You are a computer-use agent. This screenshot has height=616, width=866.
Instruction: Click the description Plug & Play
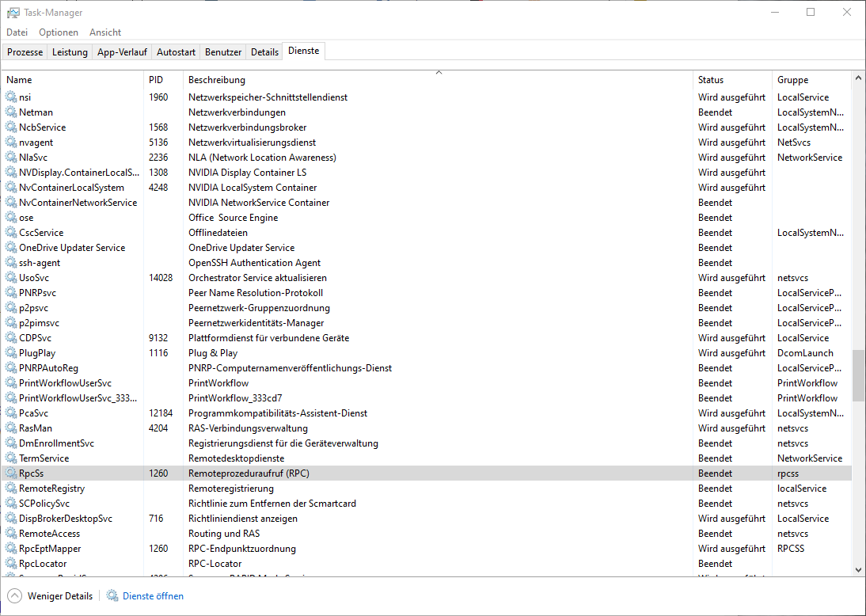click(x=213, y=352)
